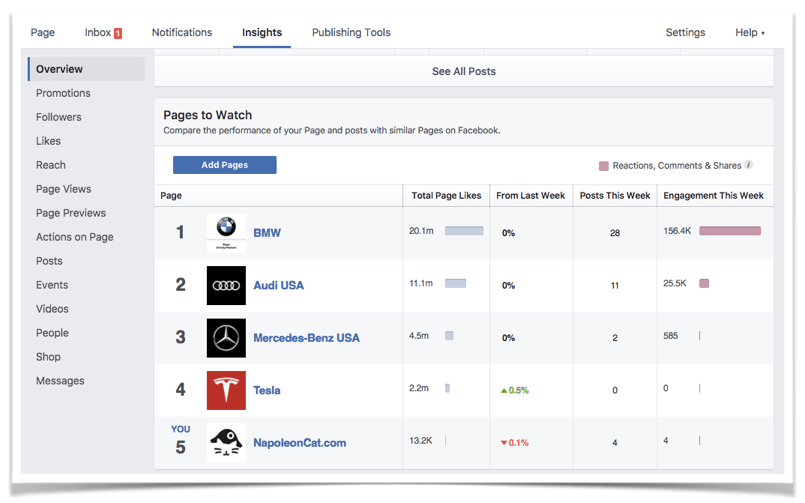Image resolution: width=805 pixels, height=503 pixels.
Task: Click Audi USA's 25.5K engagement value
Action: click(x=675, y=283)
